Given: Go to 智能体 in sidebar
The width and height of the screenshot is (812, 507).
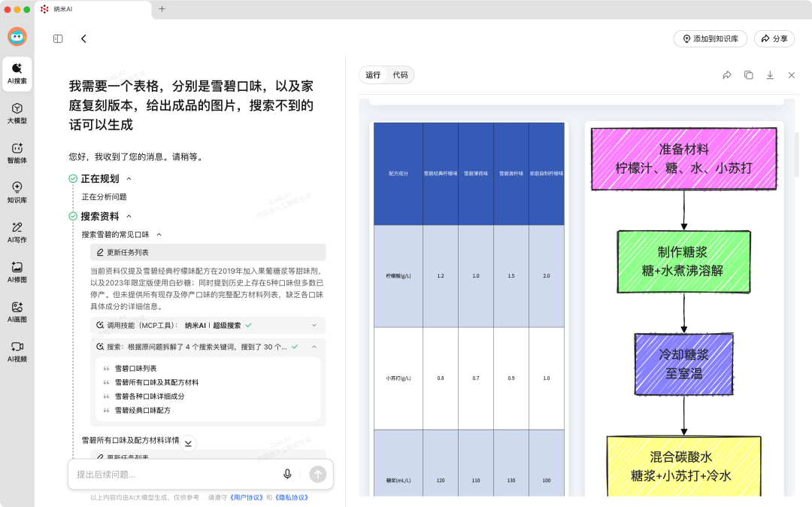Looking at the screenshot, I should click(x=17, y=153).
